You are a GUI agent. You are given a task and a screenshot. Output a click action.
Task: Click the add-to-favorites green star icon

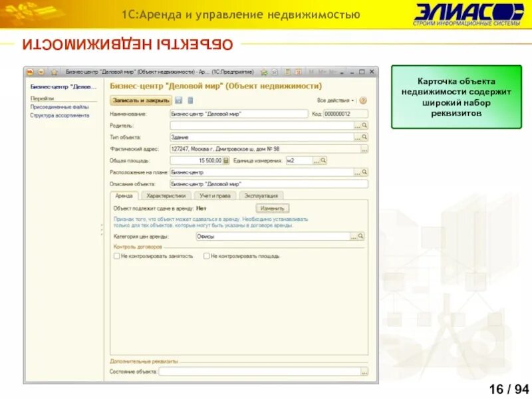point(264,72)
